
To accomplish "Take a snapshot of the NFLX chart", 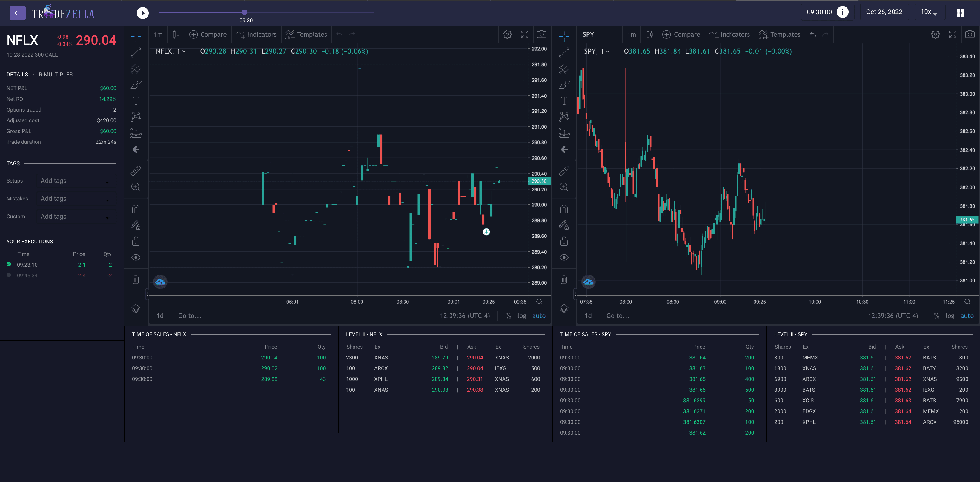I will (542, 34).
